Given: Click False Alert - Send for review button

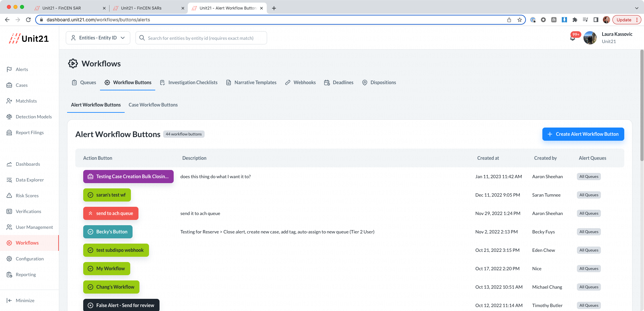Looking at the screenshot, I should point(121,305).
